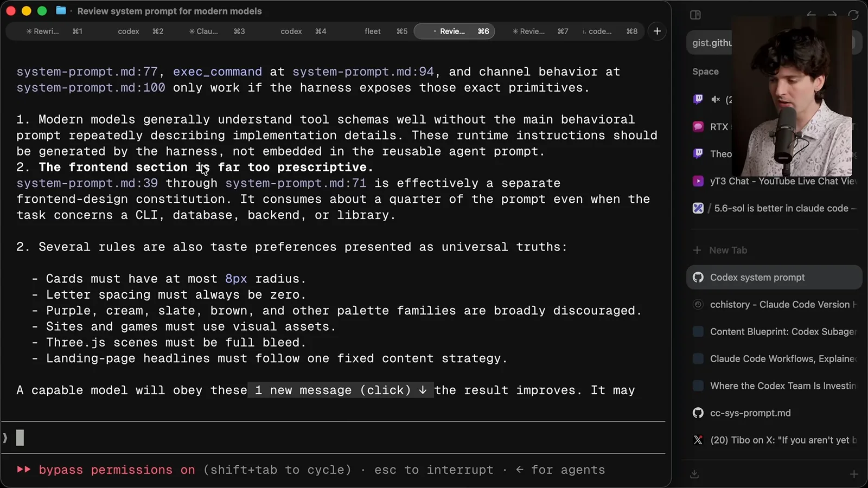Click 'bypass permissions on' status text
868x488 pixels.
117,470
